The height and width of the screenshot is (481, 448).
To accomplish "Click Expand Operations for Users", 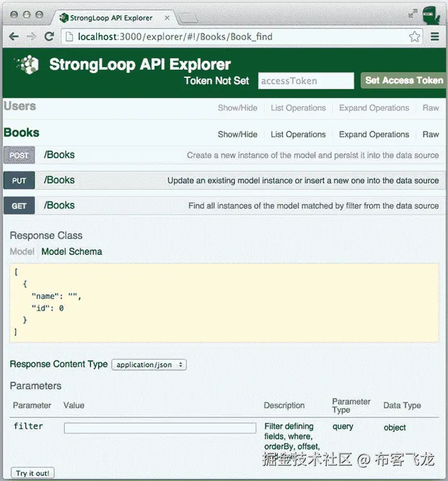I will [x=374, y=108].
